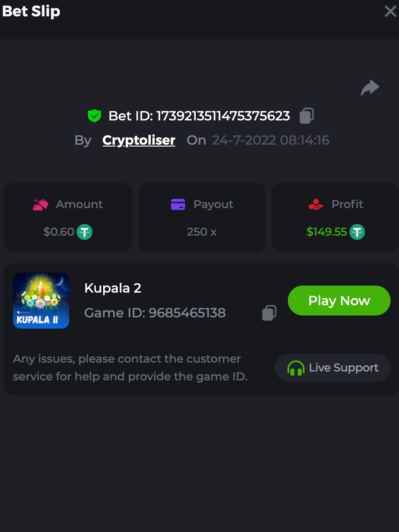This screenshot has width=399, height=532.
Task: Click the green headphones support icon
Action: 296,368
